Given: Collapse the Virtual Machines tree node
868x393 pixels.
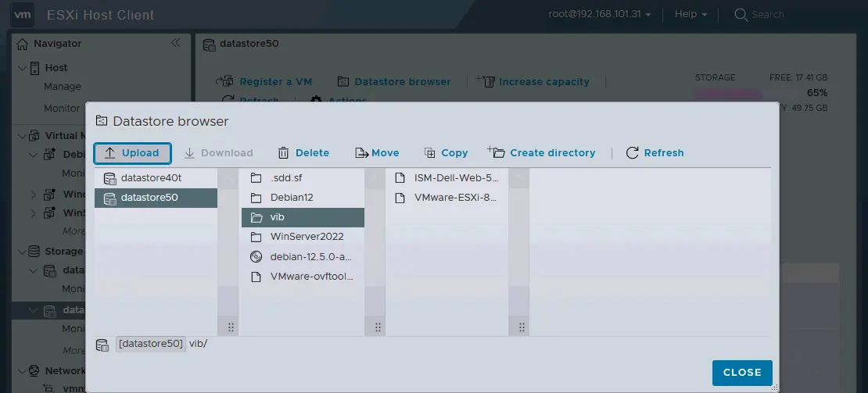Looking at the screenshot, I should tap(22, 136).
